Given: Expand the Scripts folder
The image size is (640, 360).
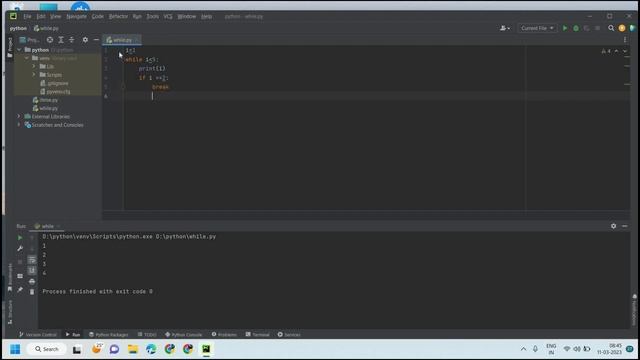Looking at the screenshot, I should (34, 75).
